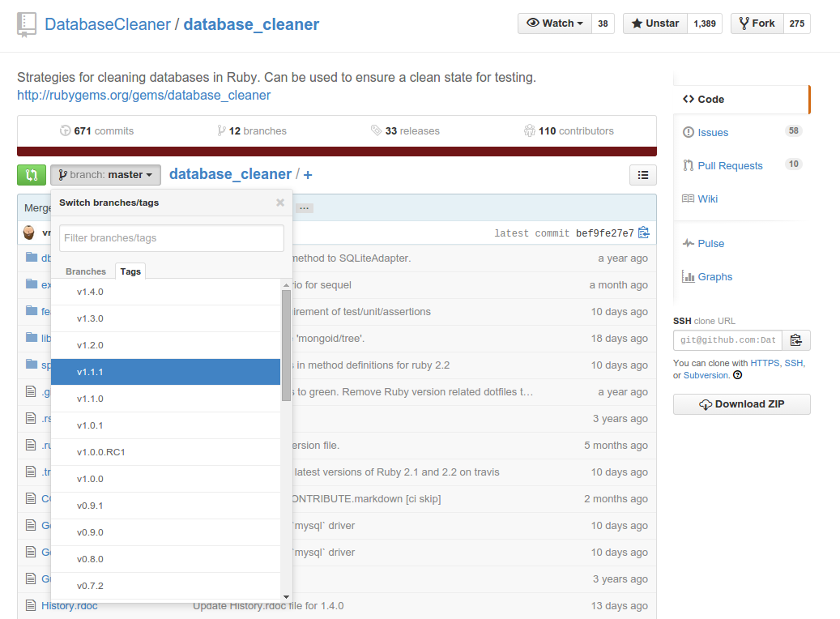
Task: Choose tag v1.0.0.RC1
Action: pyautogui.click(x=165, y=452)
